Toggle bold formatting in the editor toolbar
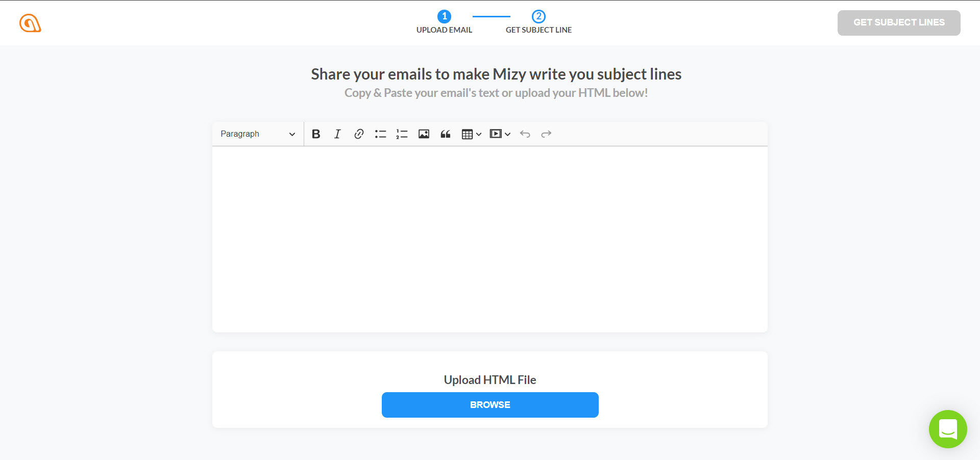Viewport: 980px width, 460px height. (316, 134)
